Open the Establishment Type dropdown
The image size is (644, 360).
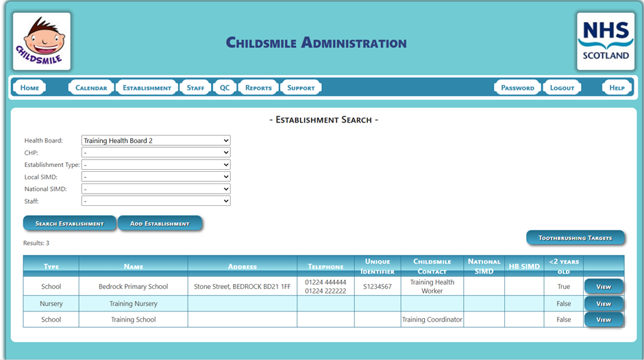(156, 165)
